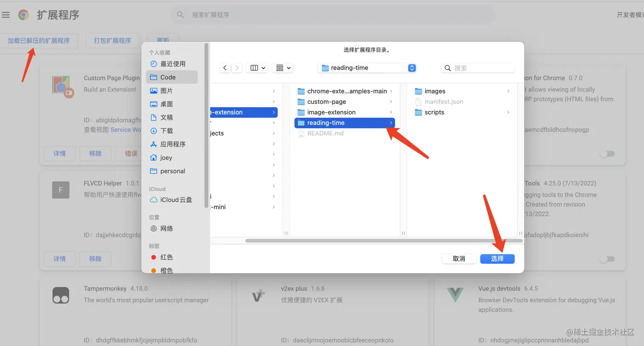Toggle the 'for Chrome 0.7.0' extension switch
Viewport: 644px width, 346px height.
[x=607, y=154]
